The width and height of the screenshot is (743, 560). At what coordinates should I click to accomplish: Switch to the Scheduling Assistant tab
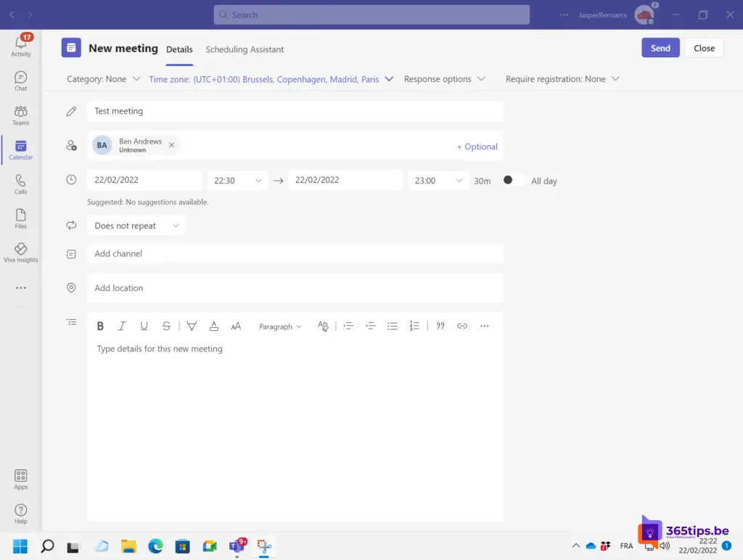point(245,49)
